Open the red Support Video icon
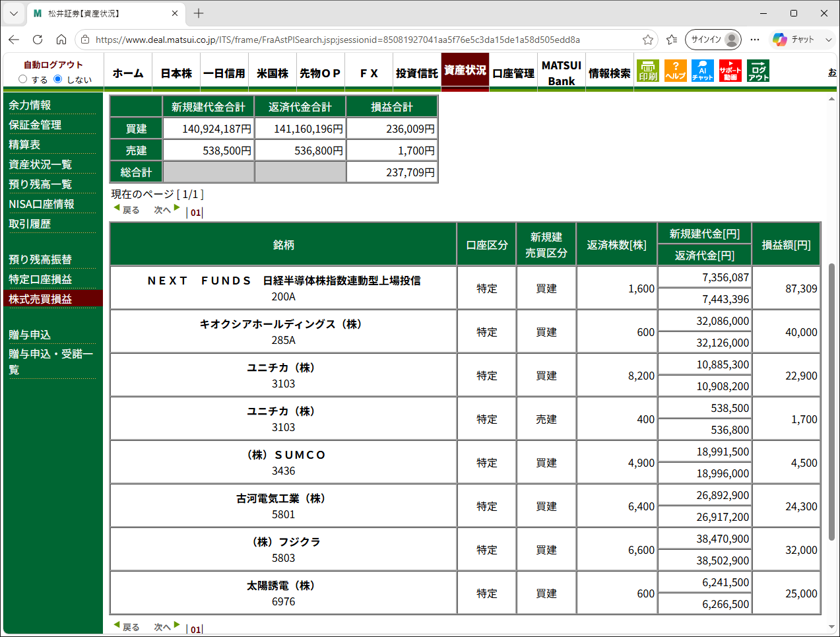Image resolution: width=840 pixels, height=637 pixels. point(730,71)
